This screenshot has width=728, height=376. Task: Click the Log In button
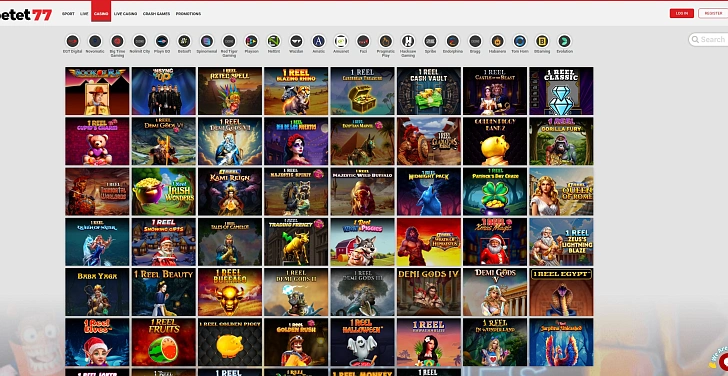pyautogui.click(x=682, y=13)
